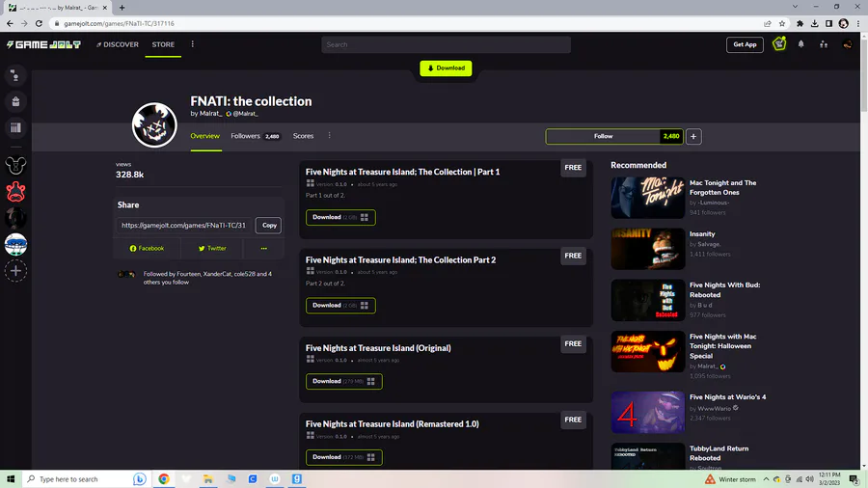Download The Collection Part 2
The image size is (868, 488).
click(340, 306)
